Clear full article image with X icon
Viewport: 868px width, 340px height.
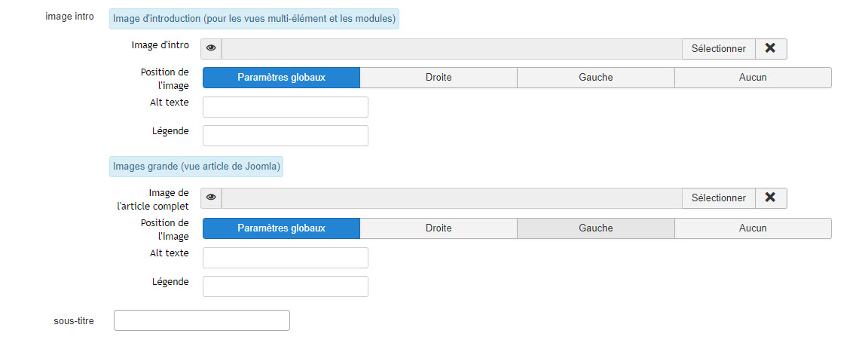(771, 198)
